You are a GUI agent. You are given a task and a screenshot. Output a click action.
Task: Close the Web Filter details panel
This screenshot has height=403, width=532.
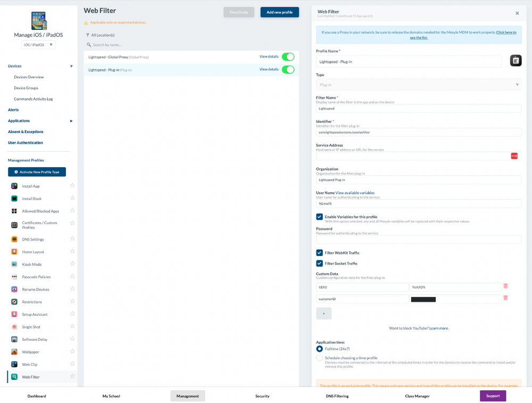[517, 13]
